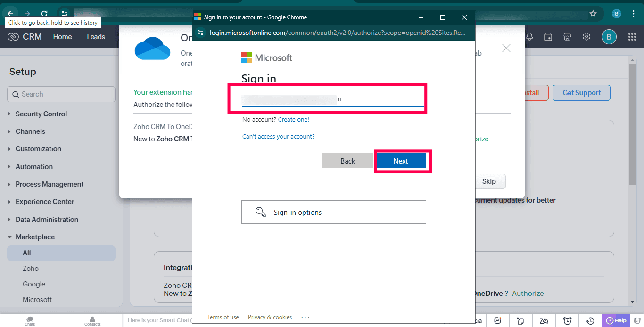Close the OneDrive extension dialog with X
Viewport: 644px width, 327px height.
coord(506,48)
